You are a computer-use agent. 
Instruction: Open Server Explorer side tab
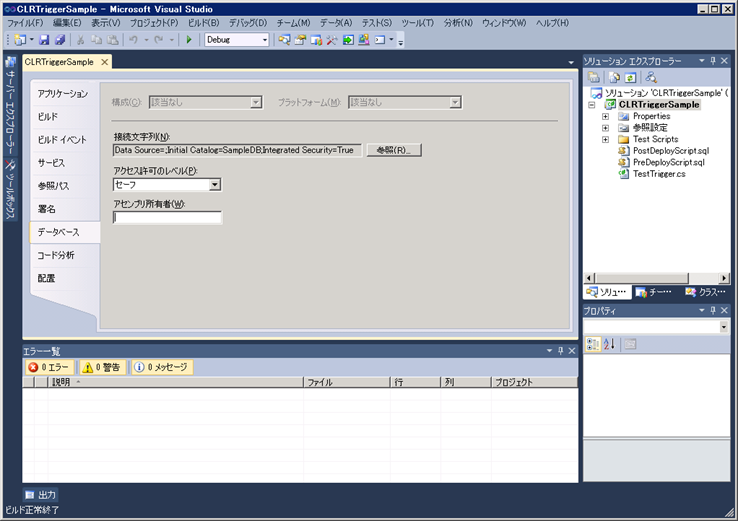point(10,107)
